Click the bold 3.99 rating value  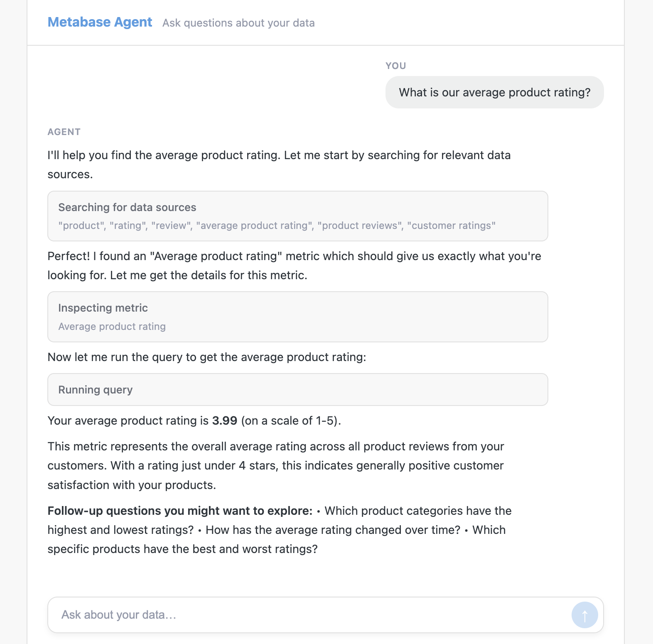(223, 420)
